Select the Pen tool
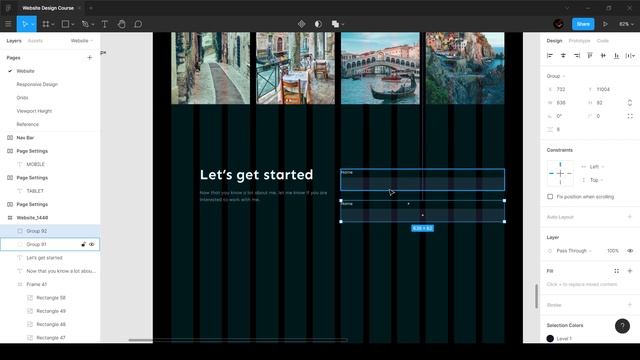The image size is (640, 360). pyautogui.click(x=85, y=24)
